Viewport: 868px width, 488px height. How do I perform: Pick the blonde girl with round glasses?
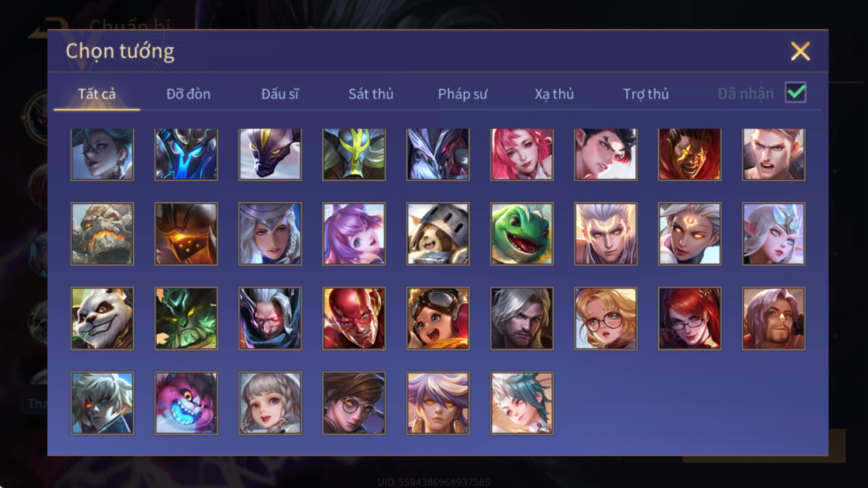click(x=605, y=319)
